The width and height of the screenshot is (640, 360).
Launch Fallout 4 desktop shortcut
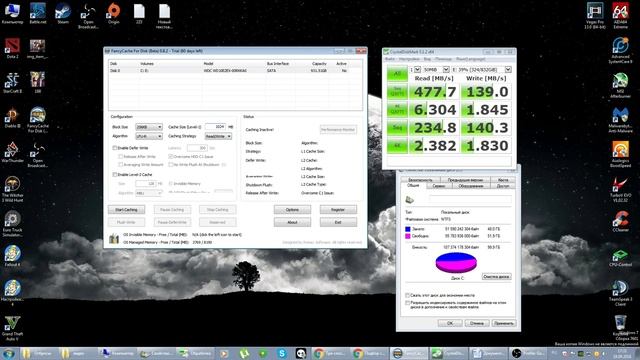(x=12, y=256)
